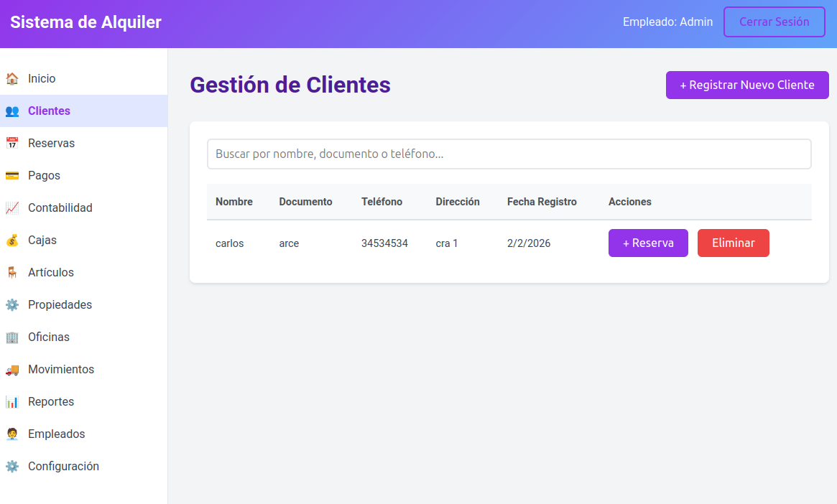Click the calendar icon beside Reservas
Screen dimensions: 837x504
(x=12, y=144)
